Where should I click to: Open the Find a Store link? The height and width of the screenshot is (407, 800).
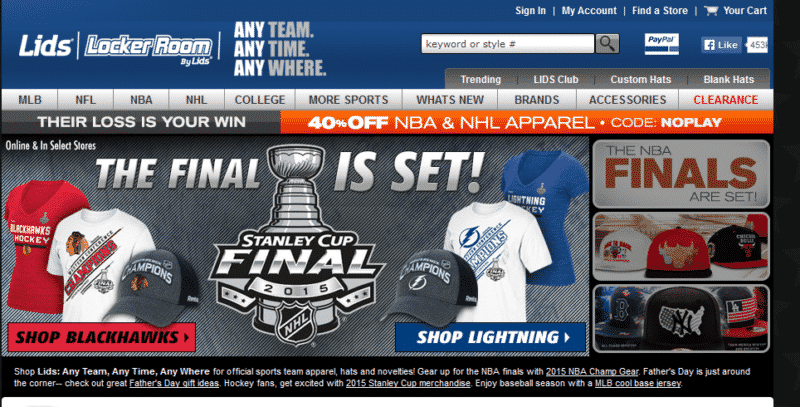click(x=660, y=11)
